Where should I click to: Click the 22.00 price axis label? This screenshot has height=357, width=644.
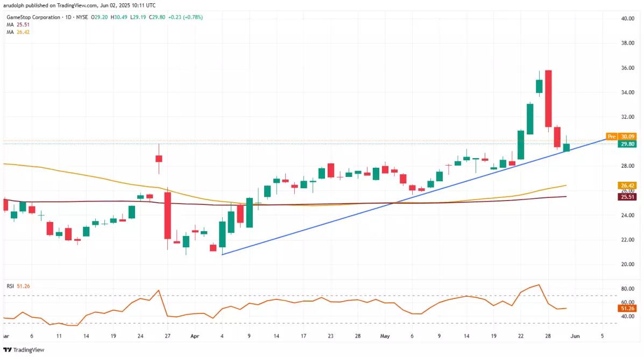[627, 240]
